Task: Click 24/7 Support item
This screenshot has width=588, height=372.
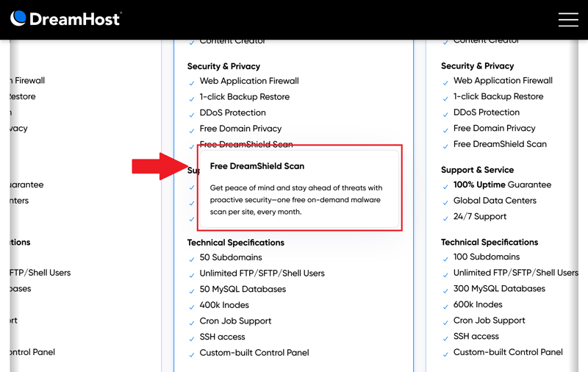Action: point(480,216)
